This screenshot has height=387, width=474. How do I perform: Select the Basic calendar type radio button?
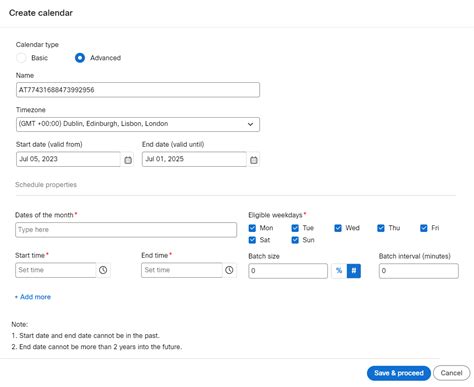[x=21, y=58]
